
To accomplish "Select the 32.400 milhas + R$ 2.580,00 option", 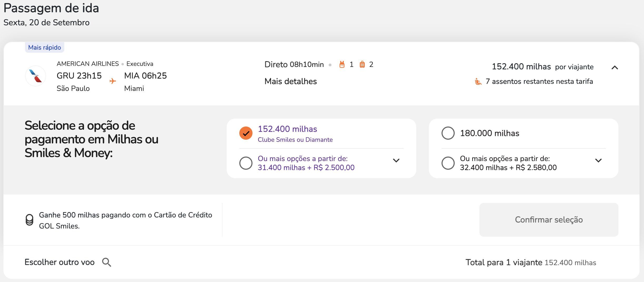I will click(448, 163).
